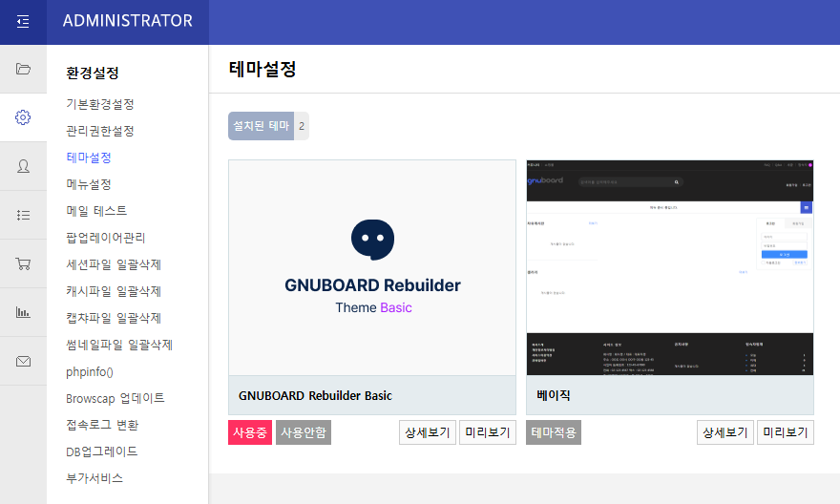Click 상세보기 for the 베이직 theme
This screenshot has width=840, height=504.
(x=725, y=432)
